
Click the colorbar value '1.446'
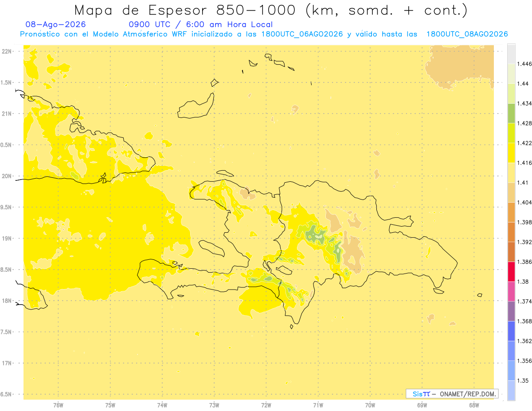(x=524, y=64)
